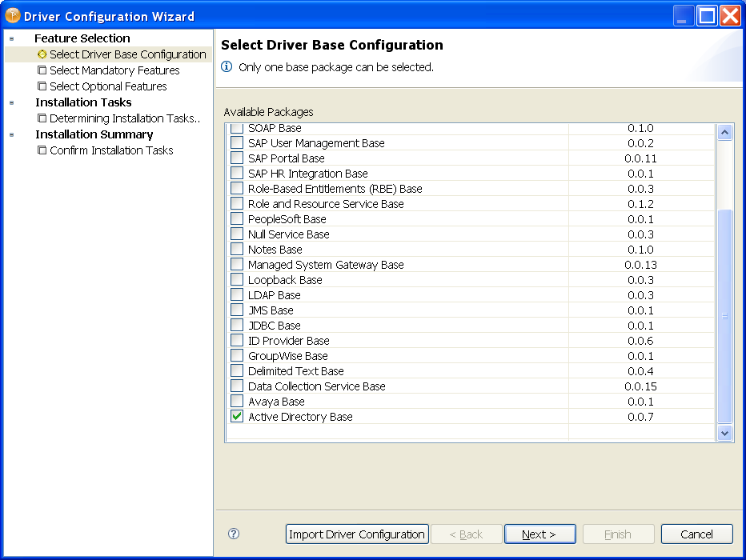Check the LDAP Base checkbox
The width and height of the screenshot is (746, 560).
click(237, 295)
